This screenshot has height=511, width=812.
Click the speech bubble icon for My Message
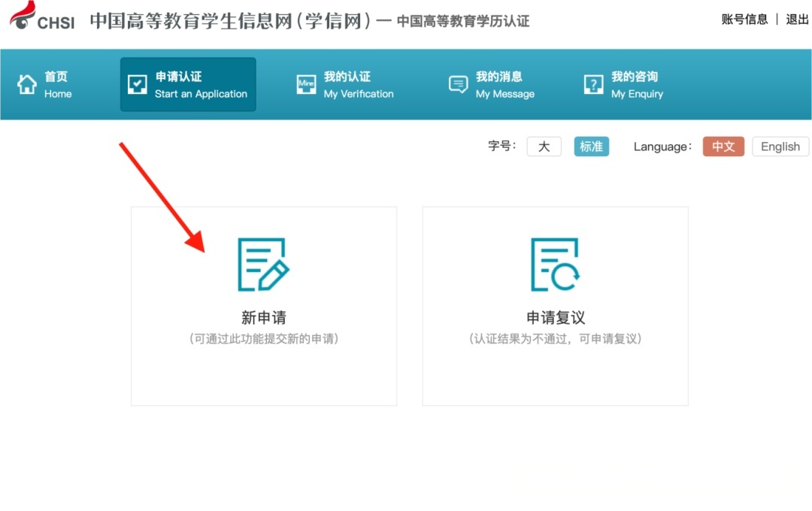pyautogui.click(x=458, y=84)
